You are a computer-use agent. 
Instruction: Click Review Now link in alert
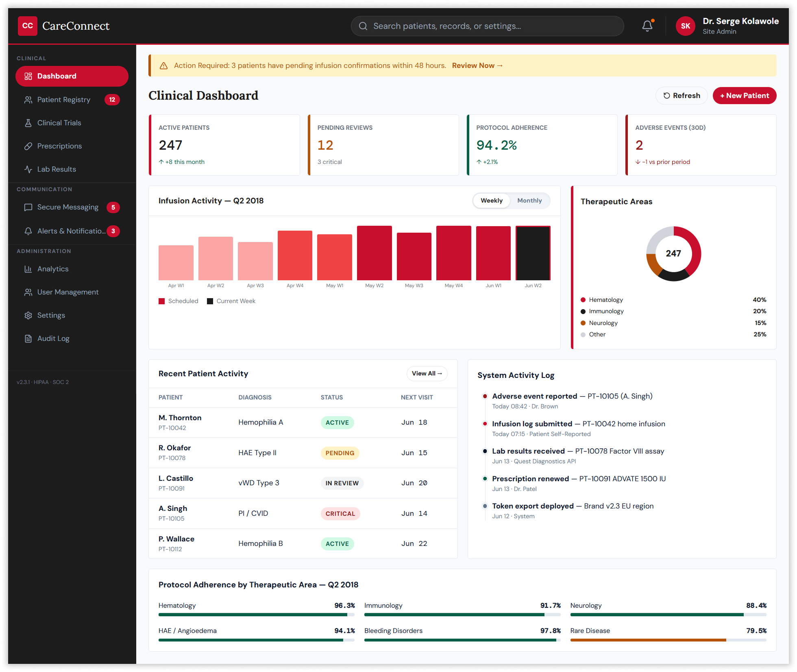coord(477,65)
